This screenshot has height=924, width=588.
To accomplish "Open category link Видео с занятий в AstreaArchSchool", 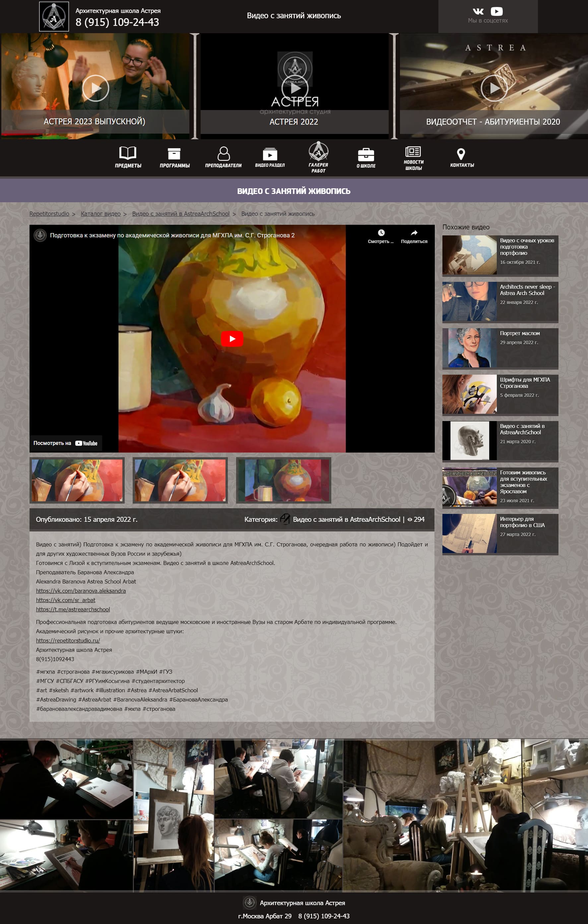I will coord(347,519).
